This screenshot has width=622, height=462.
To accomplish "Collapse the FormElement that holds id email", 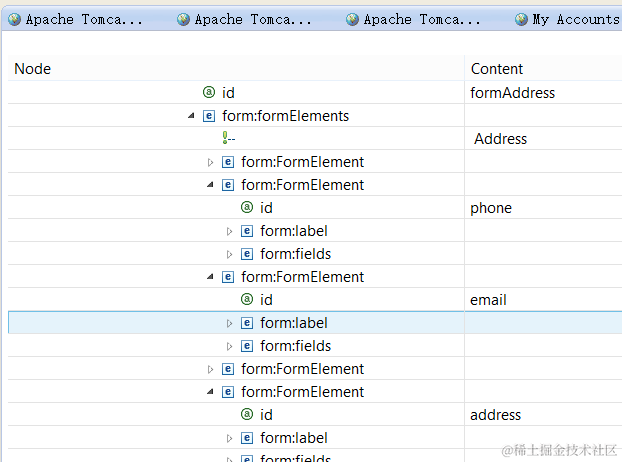I will click(210, 277).
